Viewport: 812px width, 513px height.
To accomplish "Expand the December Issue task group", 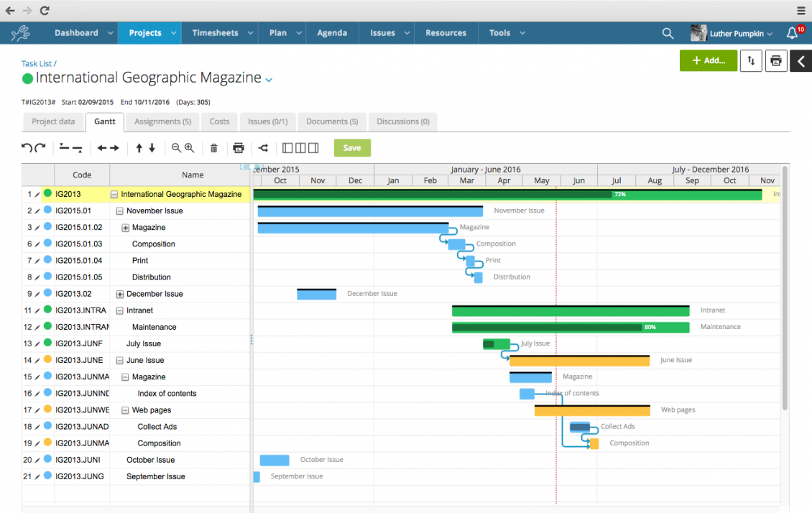I will 119,294.
